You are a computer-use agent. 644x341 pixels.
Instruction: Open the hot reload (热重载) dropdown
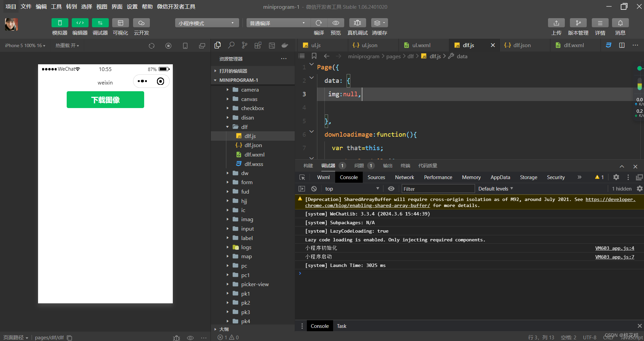[x=67, y=45]
